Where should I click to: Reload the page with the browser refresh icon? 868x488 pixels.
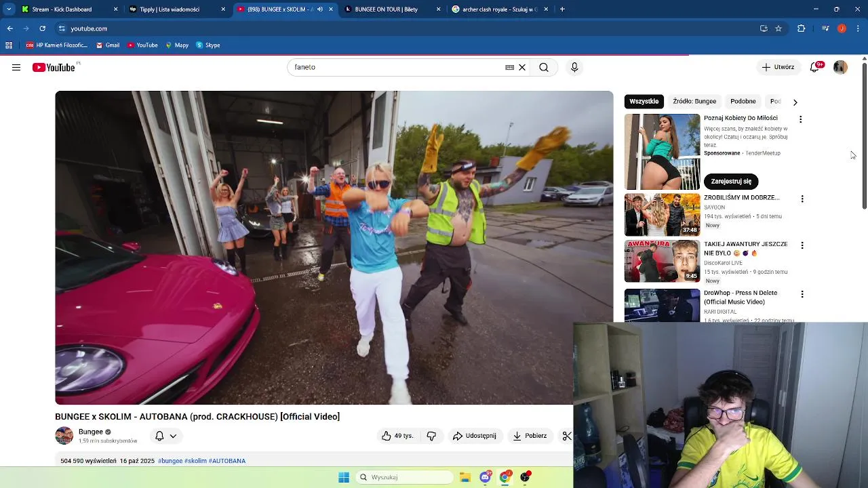tap(42, 28)
